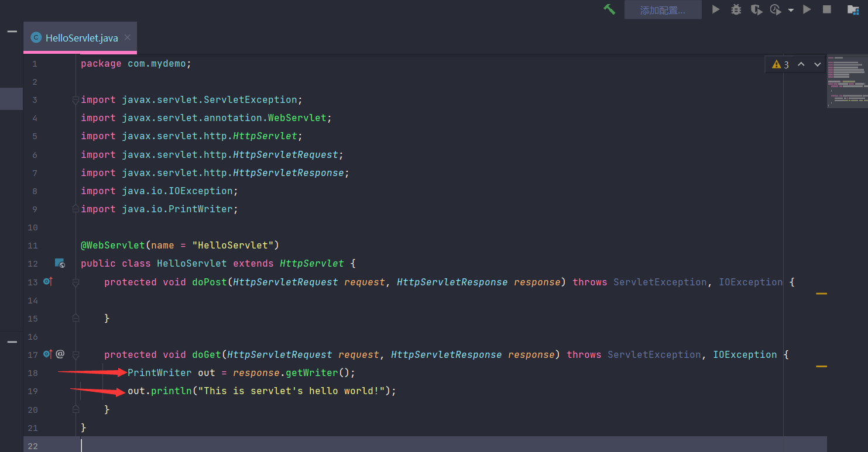
Task: Stop execution with the square stop icon
Action: pyautogui.click(x=827, y=9)
